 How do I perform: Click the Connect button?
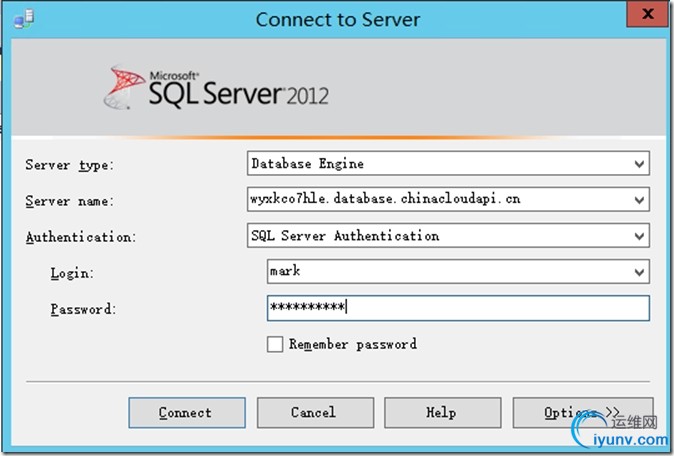pyautogui.click(x=187, y=413)
